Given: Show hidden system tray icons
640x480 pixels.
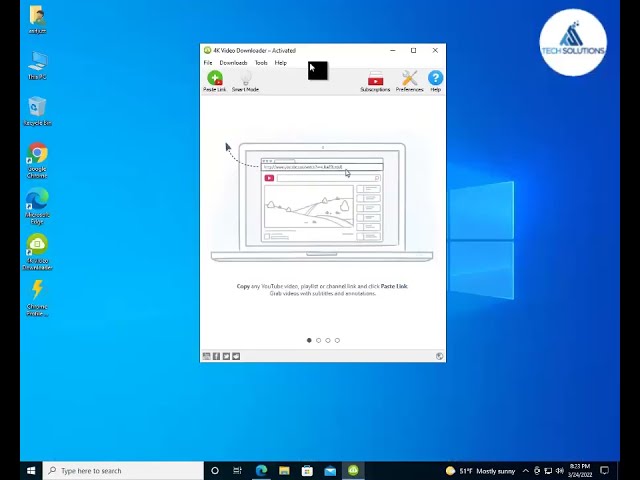Looking at the screenshot, I should click(x=525, y=471).
